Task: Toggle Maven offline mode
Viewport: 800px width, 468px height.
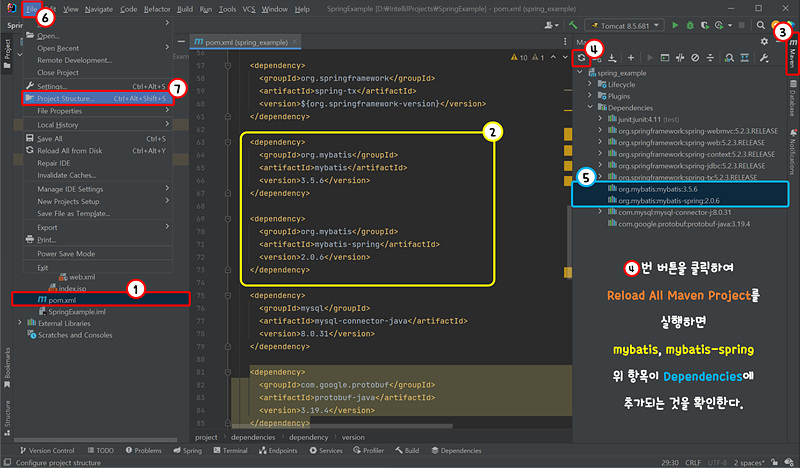Action: coord(680,58)
